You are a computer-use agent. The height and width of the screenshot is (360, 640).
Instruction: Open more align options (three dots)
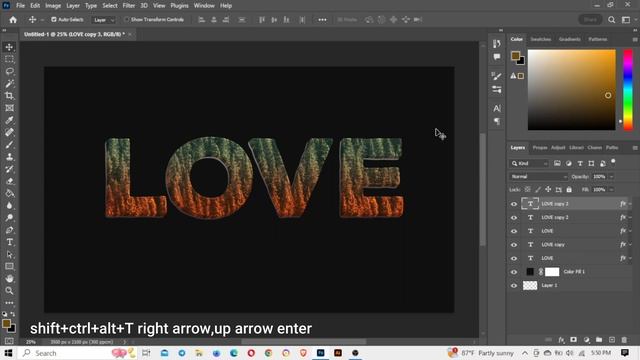click(x=322, y=20)
